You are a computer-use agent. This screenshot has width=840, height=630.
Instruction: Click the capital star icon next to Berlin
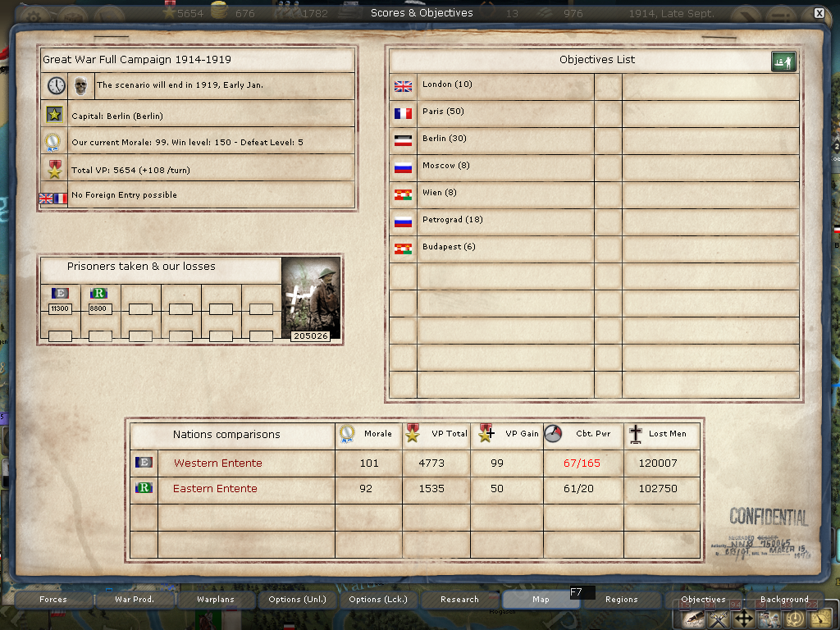pos(55,115)
